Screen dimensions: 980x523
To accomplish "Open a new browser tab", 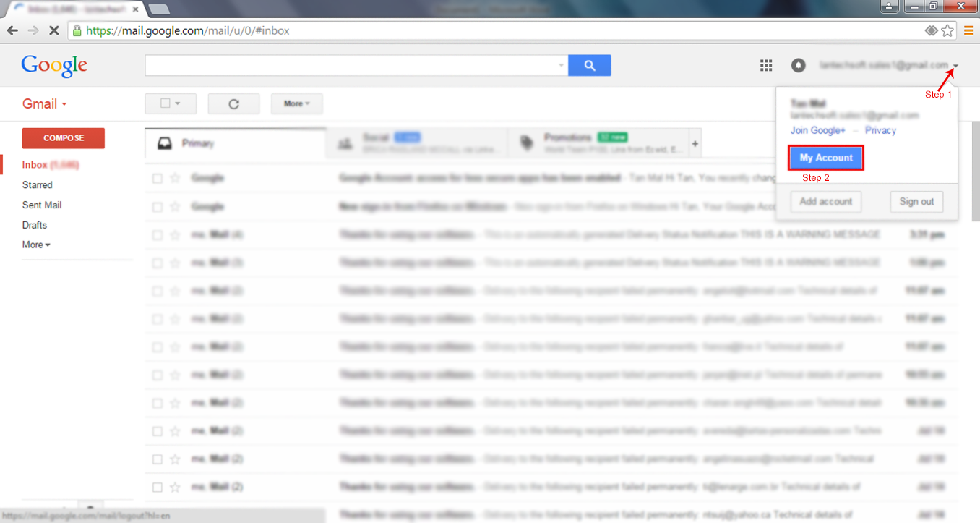I will tap(158, 9).
